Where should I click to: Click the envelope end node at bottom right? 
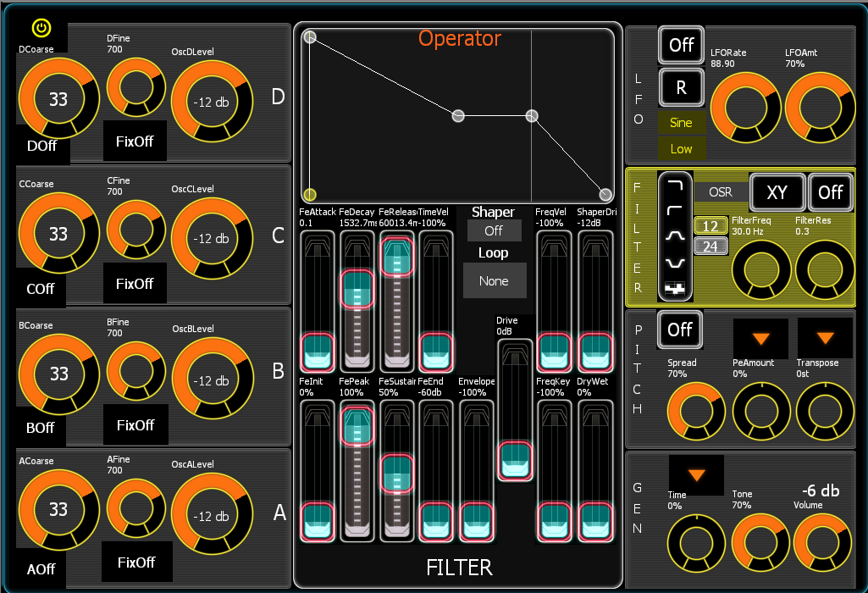tap(605, 194)
